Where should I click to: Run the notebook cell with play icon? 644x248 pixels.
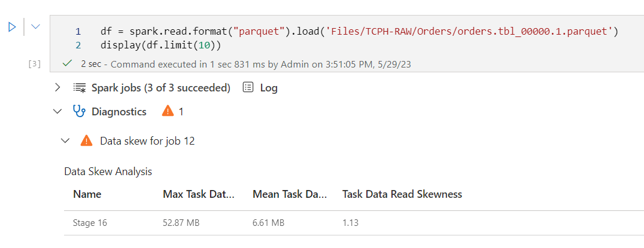tap(11, 27)
